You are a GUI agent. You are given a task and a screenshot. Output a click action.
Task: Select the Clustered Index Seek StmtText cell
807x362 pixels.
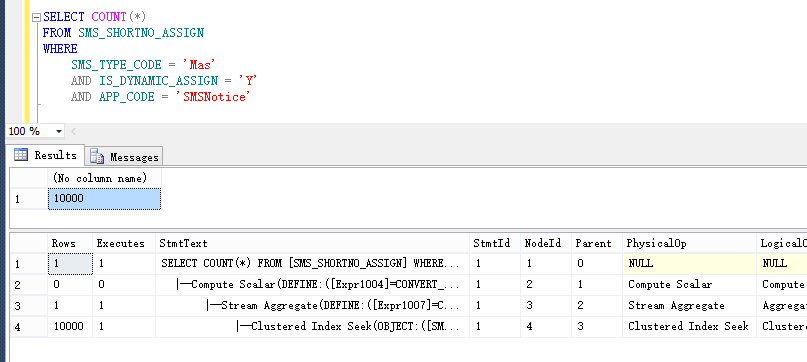(x=312, y=326)
